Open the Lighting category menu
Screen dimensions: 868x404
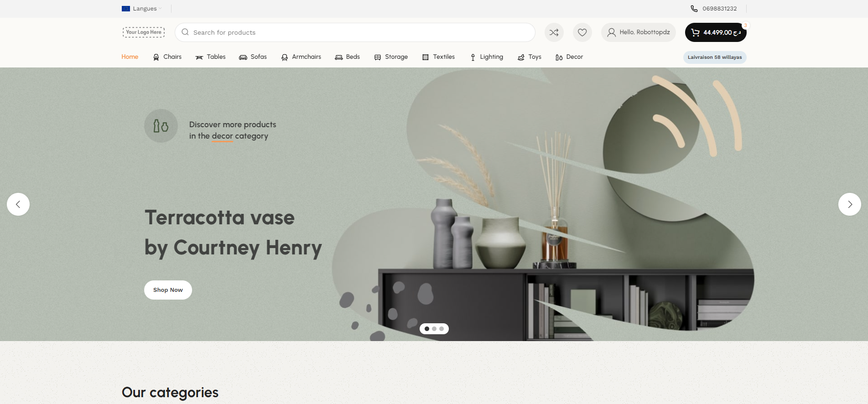pyautogui.click(x=486, y=57)
